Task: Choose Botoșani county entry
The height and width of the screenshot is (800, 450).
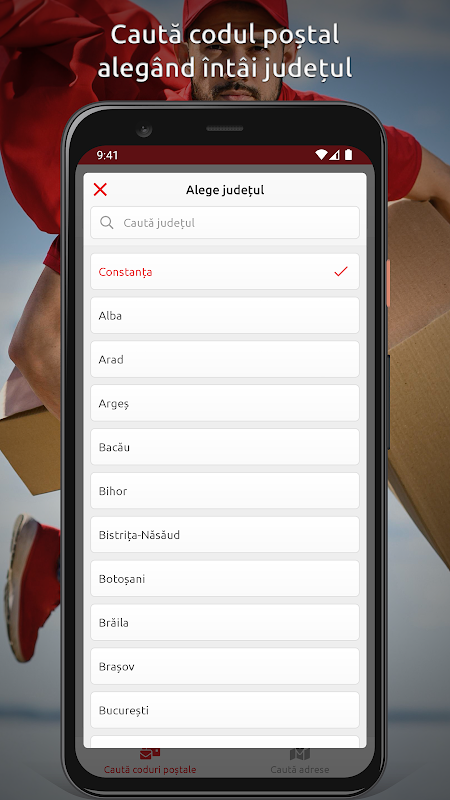Action: click(x=225, y=579)
